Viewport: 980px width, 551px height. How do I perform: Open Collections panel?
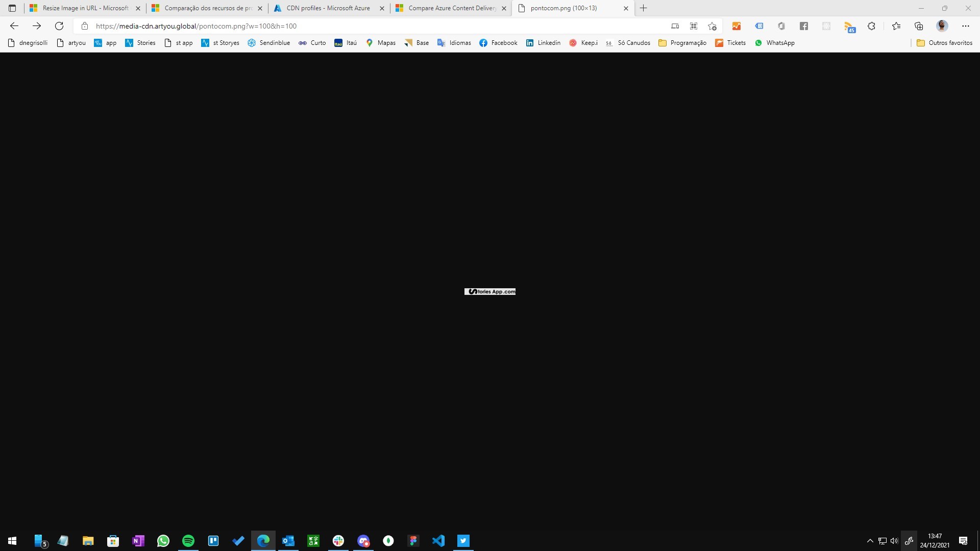919,26
